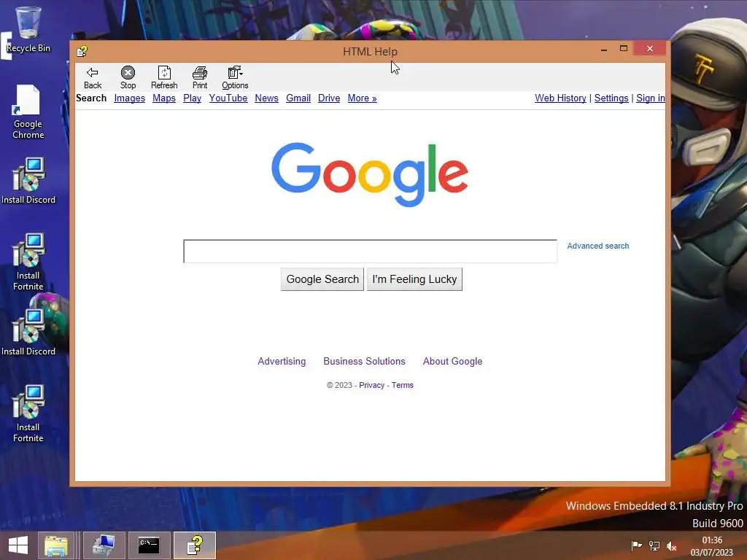Image resolution: width=747 pixels, height=560 pixels.
Task: Click the Google logo image
Action: point(370,174)
